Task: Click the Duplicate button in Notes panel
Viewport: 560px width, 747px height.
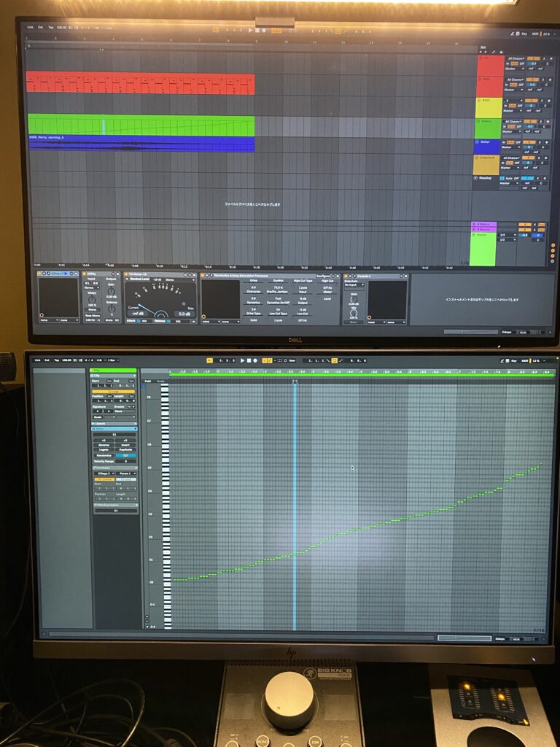Action: [125, 449]
